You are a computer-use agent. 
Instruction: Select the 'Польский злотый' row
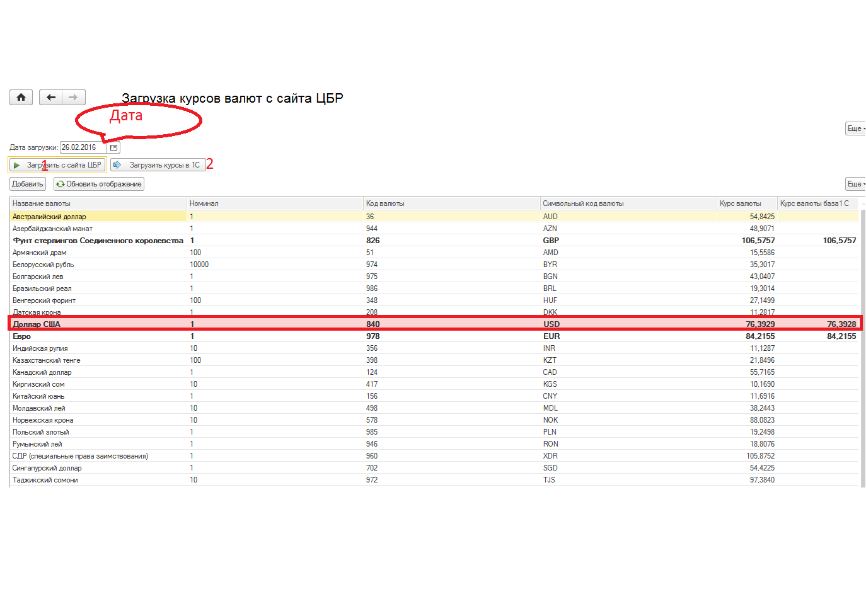[434, 432]
